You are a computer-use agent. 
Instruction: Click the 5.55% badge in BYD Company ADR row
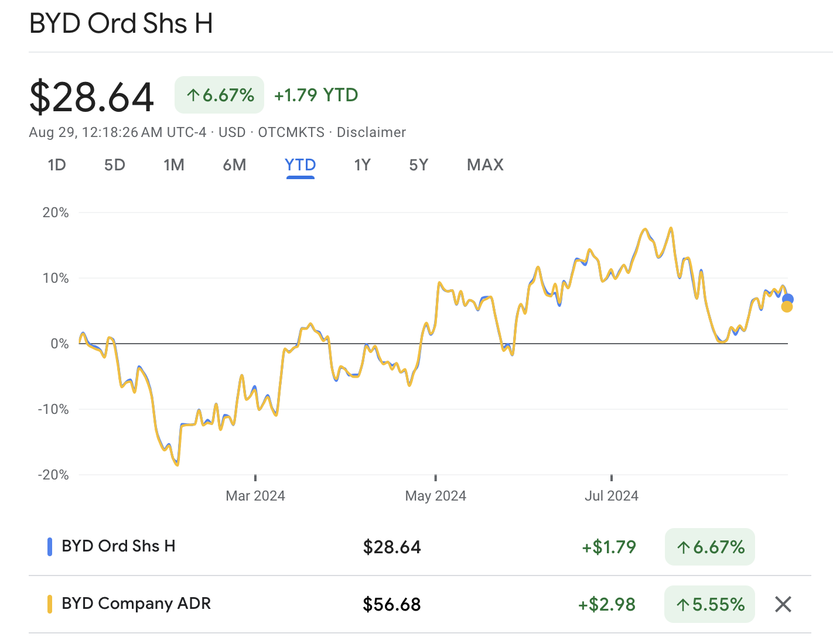click(x=710, y=604)
